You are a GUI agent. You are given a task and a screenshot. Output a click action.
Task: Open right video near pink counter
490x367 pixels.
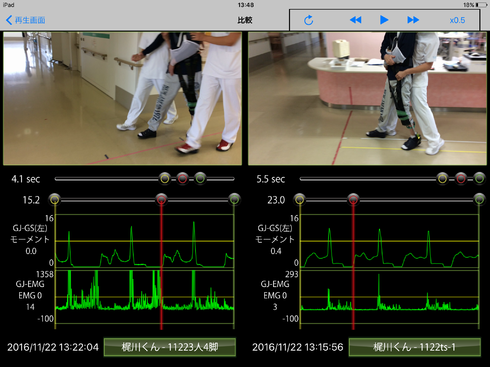(x=367, y=98)
